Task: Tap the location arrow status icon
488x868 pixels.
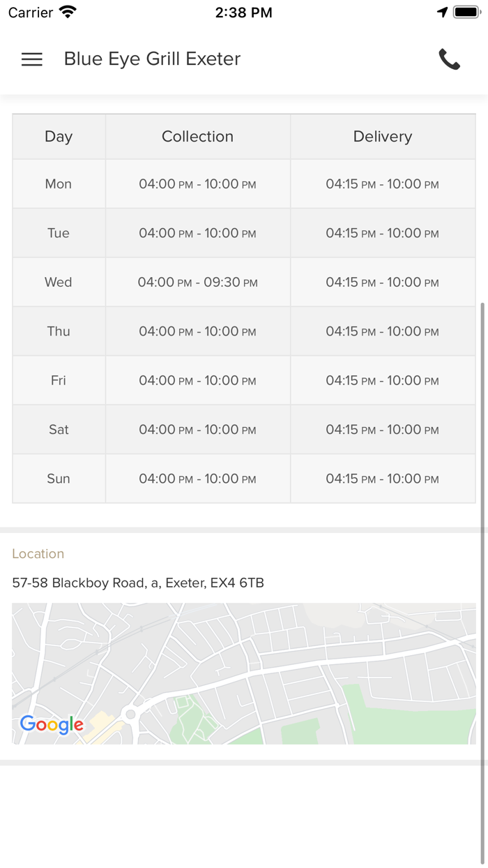Action: (442, 13)
